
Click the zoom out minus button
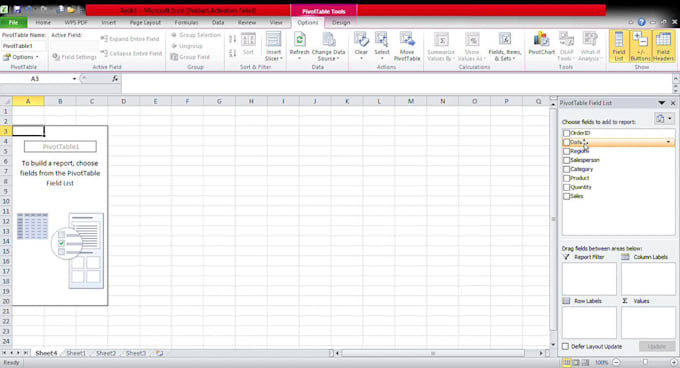[x=616, y=362]
